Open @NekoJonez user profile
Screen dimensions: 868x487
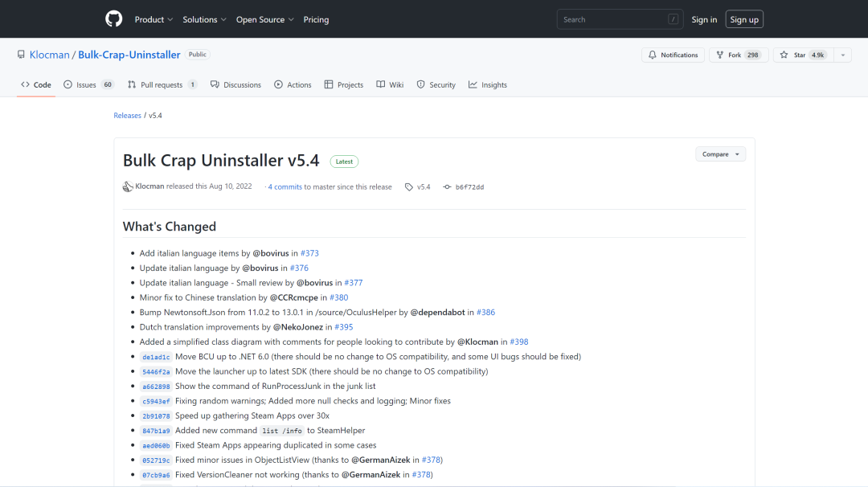(298, 327)
